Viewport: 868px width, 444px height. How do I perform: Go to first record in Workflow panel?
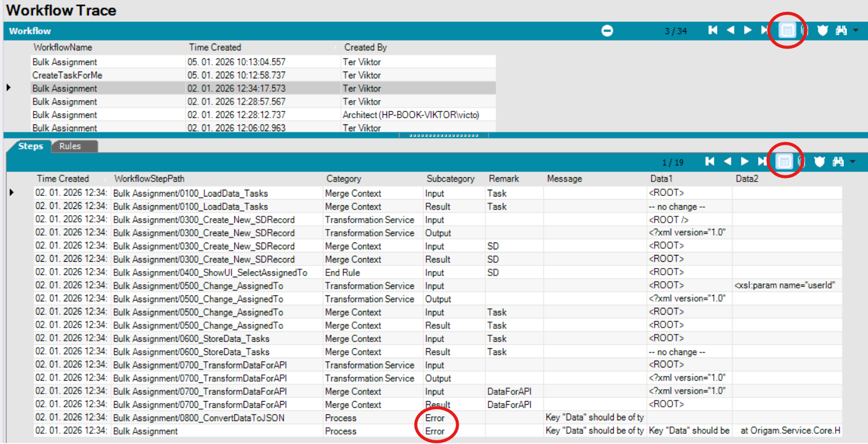pyautogui.click(x=713, y=30)
